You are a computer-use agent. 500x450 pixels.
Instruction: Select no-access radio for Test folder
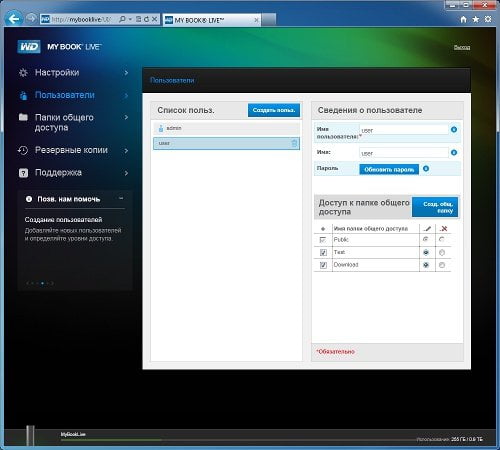pyautogui.click(x=442, y=253)
